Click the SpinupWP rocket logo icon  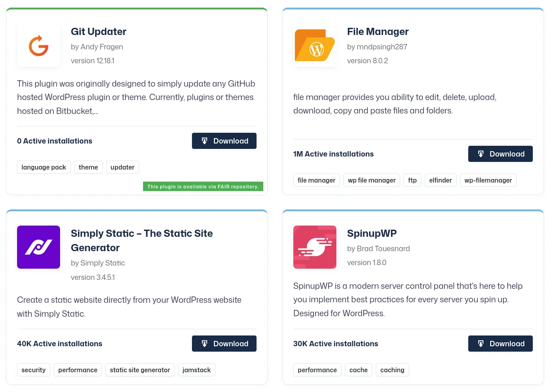pos(315,247)
